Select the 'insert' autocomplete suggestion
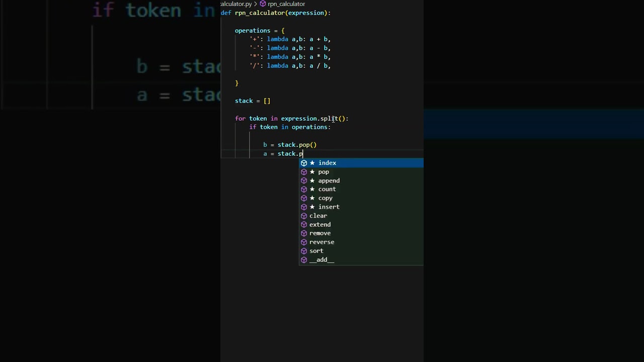The width and height of the screenshot is (644, 362). (361, 207)
